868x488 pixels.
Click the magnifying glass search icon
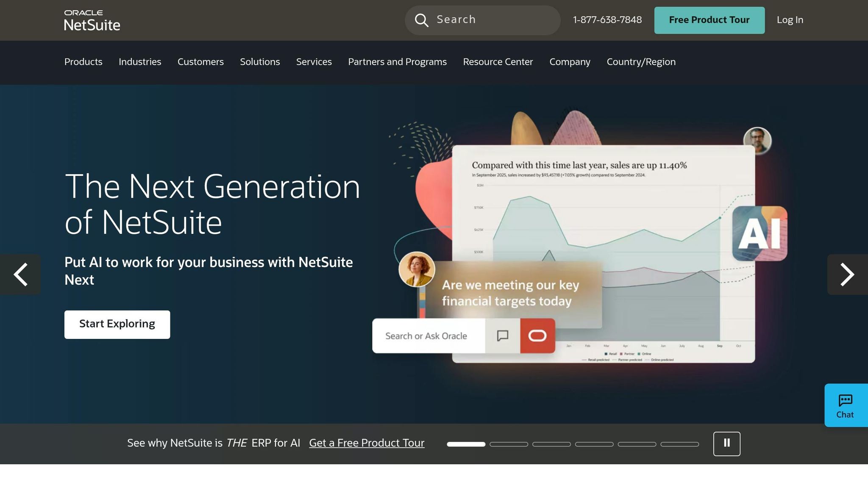pos(421,20)
